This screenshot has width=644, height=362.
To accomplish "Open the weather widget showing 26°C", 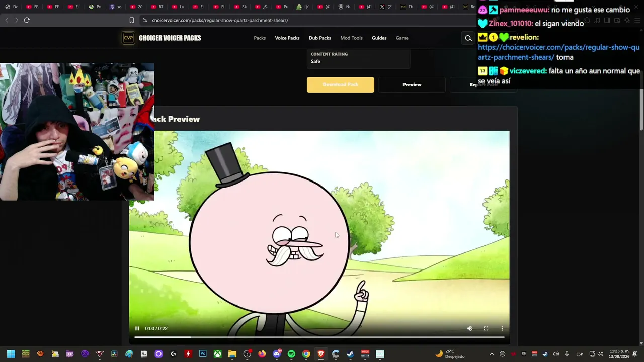I will click(x=451, y=354).
